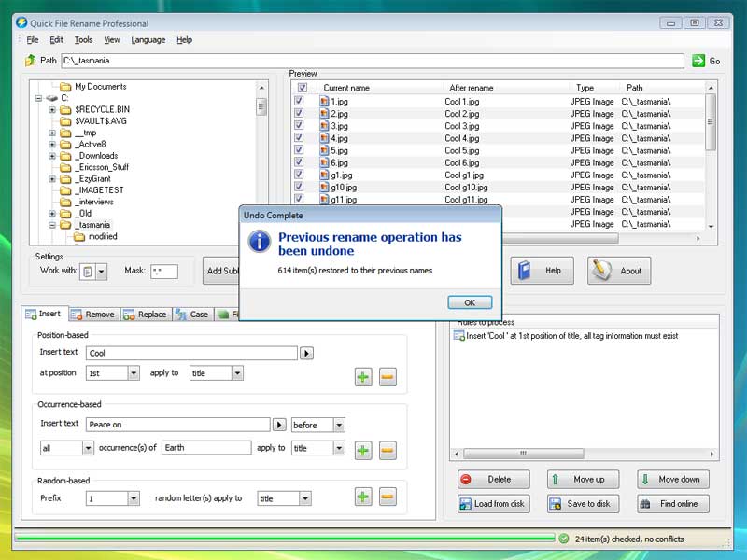Click the orange minus in Random-based section
747x560 pixels.
(388, 497)
